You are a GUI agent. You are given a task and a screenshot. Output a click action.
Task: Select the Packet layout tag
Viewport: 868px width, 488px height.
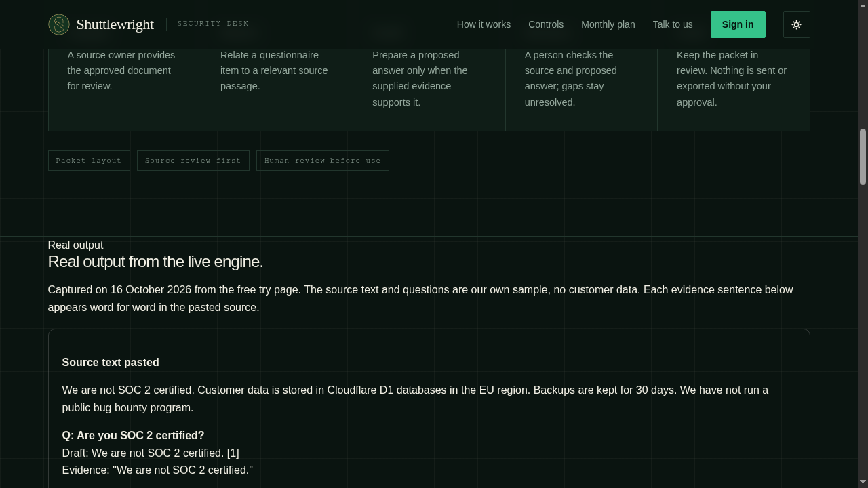89,161
